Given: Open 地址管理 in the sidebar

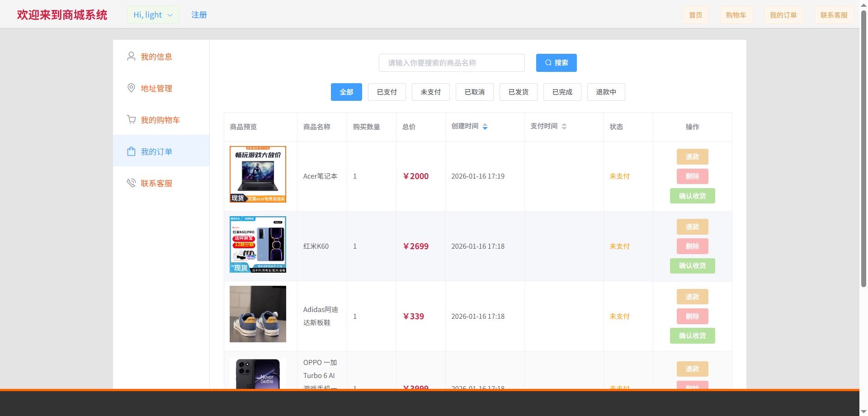Looking at the screenshot, I should [161, 88].
